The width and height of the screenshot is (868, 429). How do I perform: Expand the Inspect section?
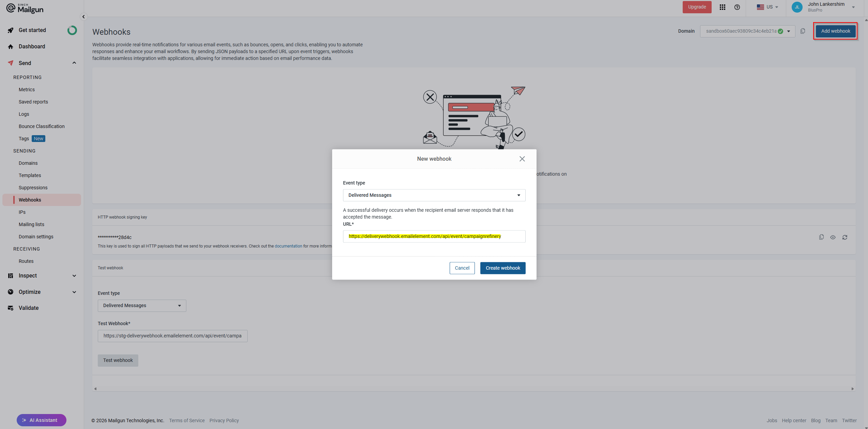pyautogui.click(x=74, y=276)
